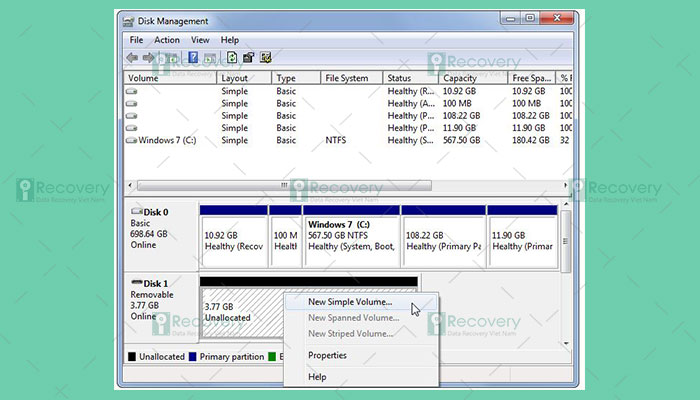Sort by the Capacity column header
Screen dimensions: 700x400
(x=473, y=78)
